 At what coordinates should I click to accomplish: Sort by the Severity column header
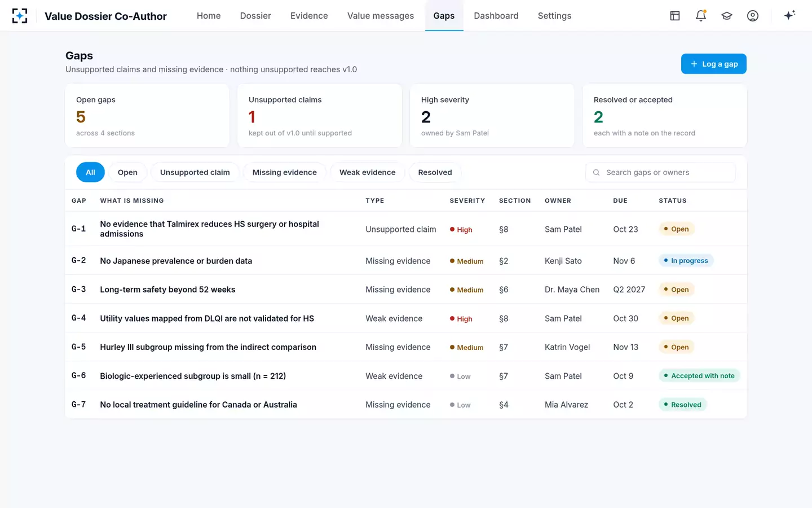(467, 201)
